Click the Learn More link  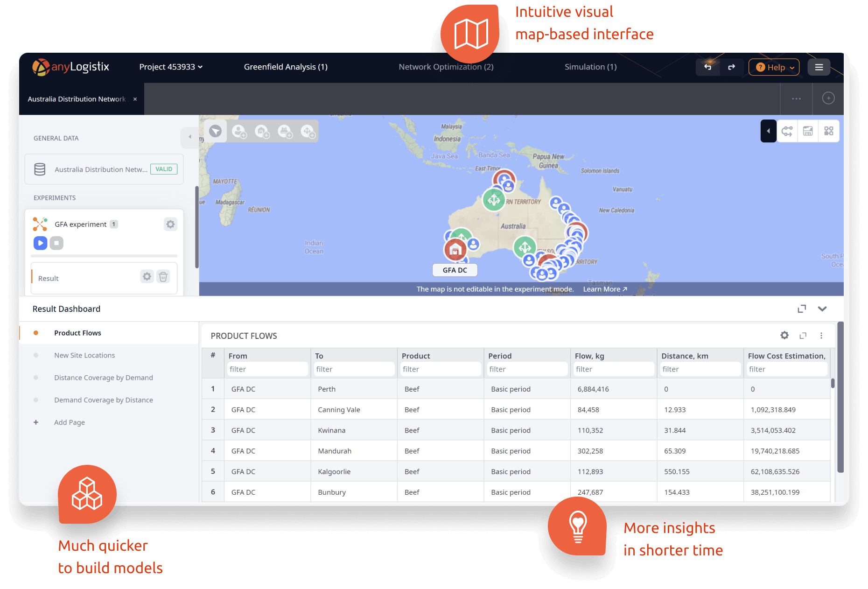coord(605,289)
